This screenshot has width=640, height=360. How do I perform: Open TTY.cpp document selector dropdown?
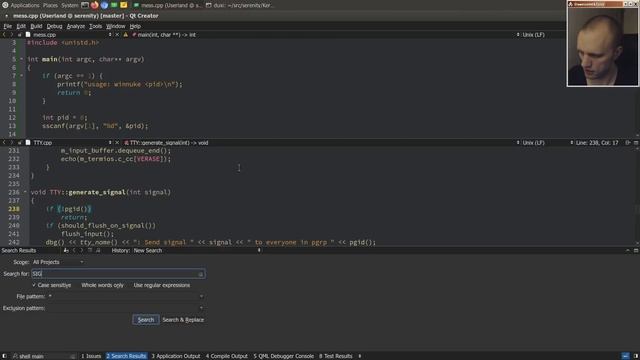tap(69, 142)
